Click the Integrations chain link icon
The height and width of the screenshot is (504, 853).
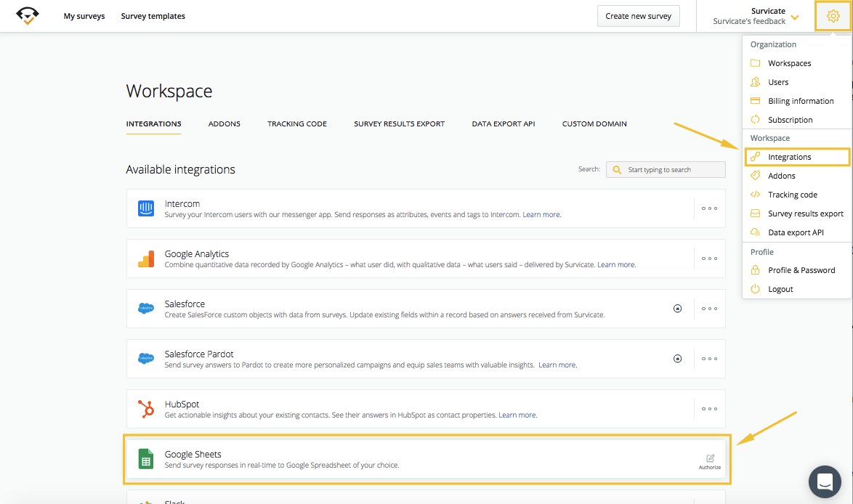[755, 157]
